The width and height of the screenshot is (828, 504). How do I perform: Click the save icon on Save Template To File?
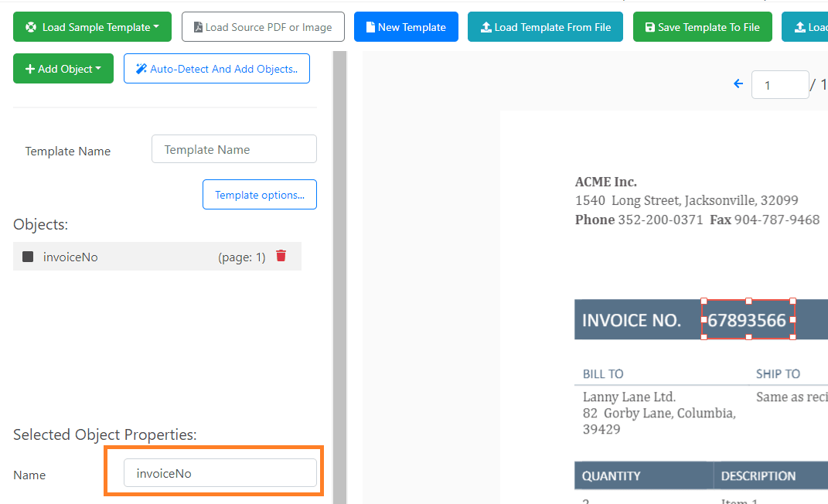click(x=652, y=26)
